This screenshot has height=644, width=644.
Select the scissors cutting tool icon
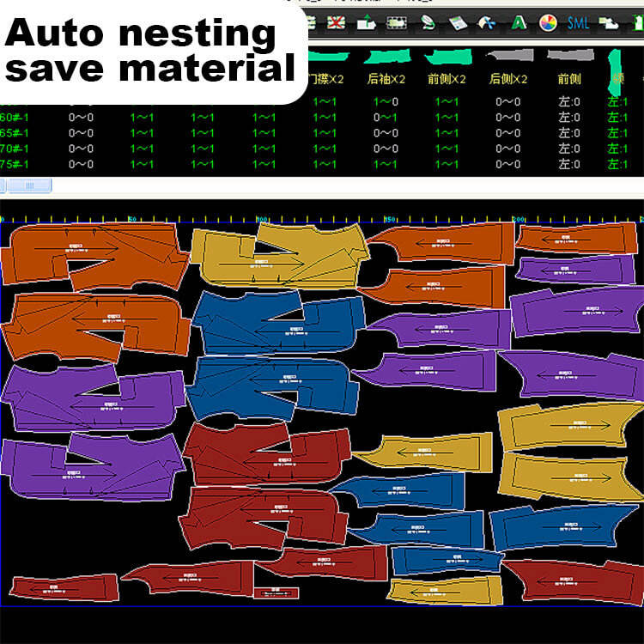click(487, 23)
